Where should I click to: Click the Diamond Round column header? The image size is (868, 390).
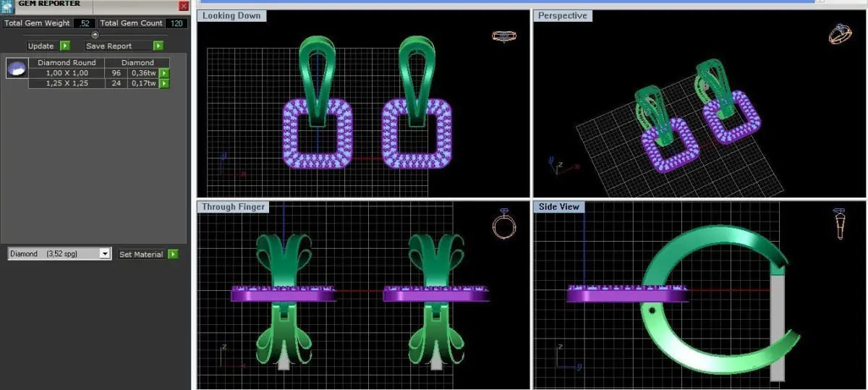point(66,63)
